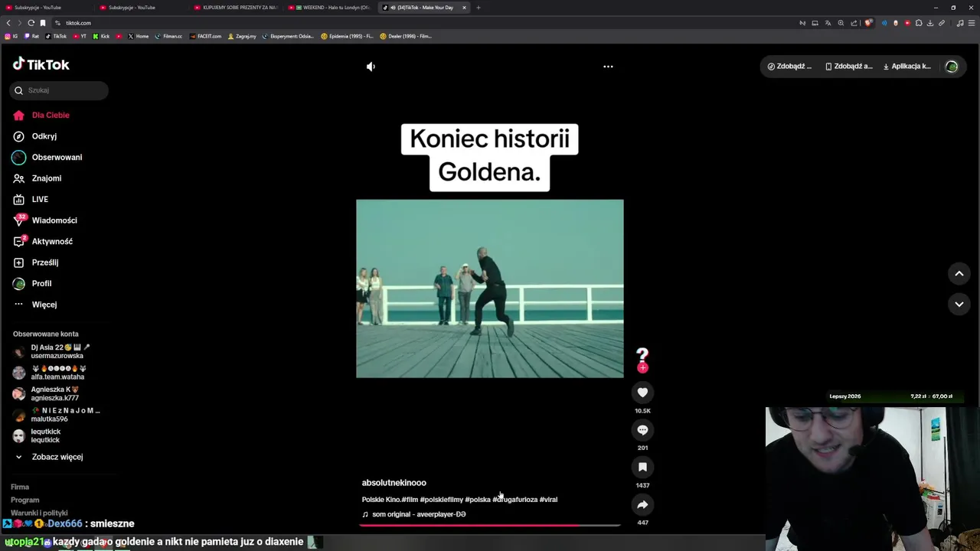The height and width of the screenshot is (551, 980).
Task: Open a new browser tab with plus
Action: click(479, 8)
